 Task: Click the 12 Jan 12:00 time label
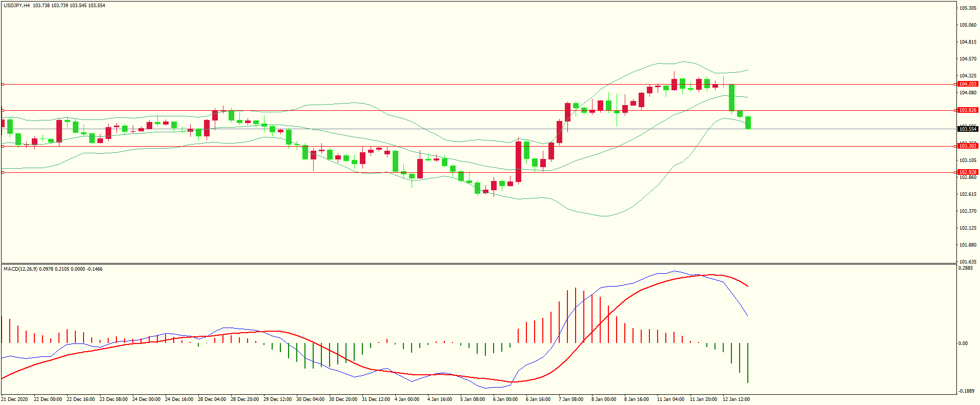[736, 399]
